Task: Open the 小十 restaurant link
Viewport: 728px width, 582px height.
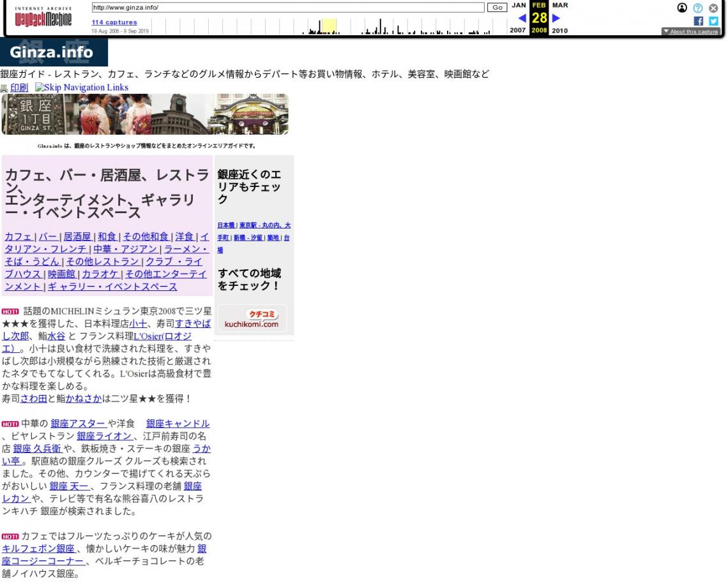Action: pyautogui.click(x=138, y=324)
